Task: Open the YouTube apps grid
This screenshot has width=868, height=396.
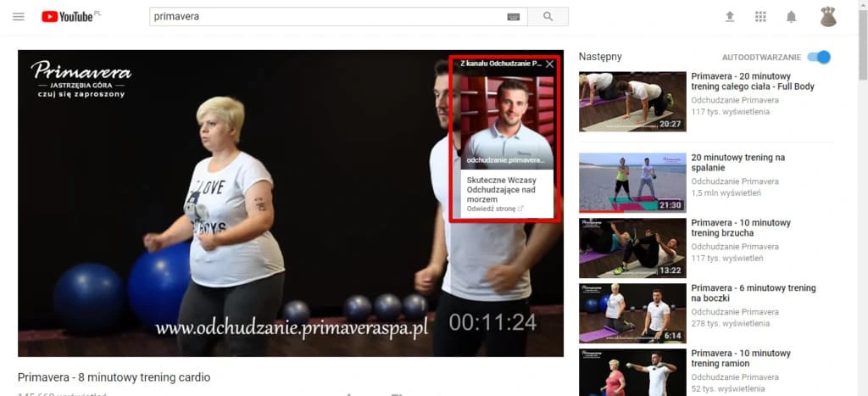Action: click(x=760, y=17)
